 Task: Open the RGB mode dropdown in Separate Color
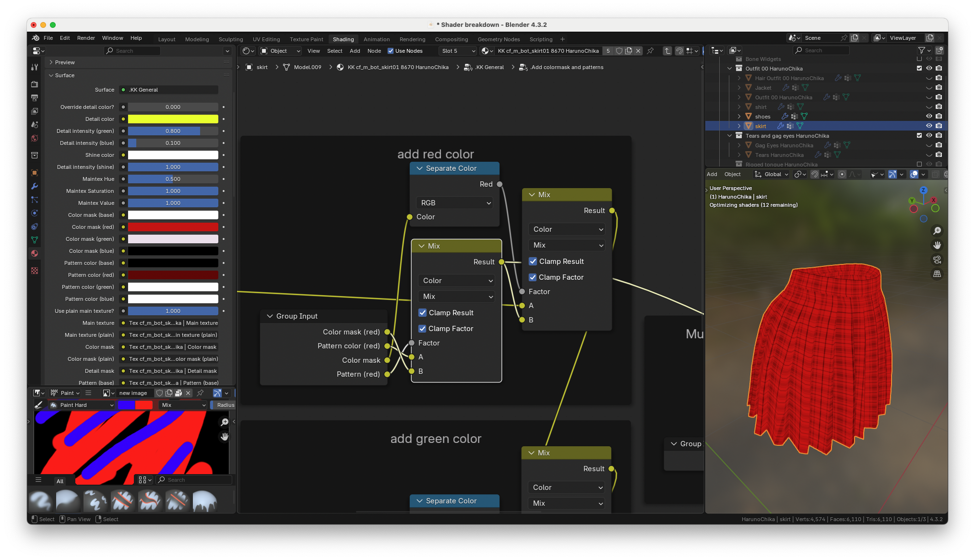[454, 203]
